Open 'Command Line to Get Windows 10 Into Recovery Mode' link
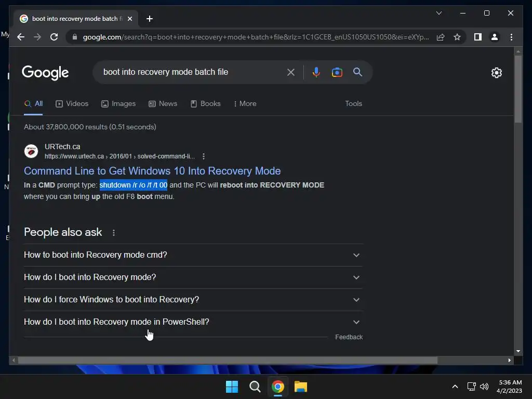Viewport: 532px width, 399px height. coord(152,170)
